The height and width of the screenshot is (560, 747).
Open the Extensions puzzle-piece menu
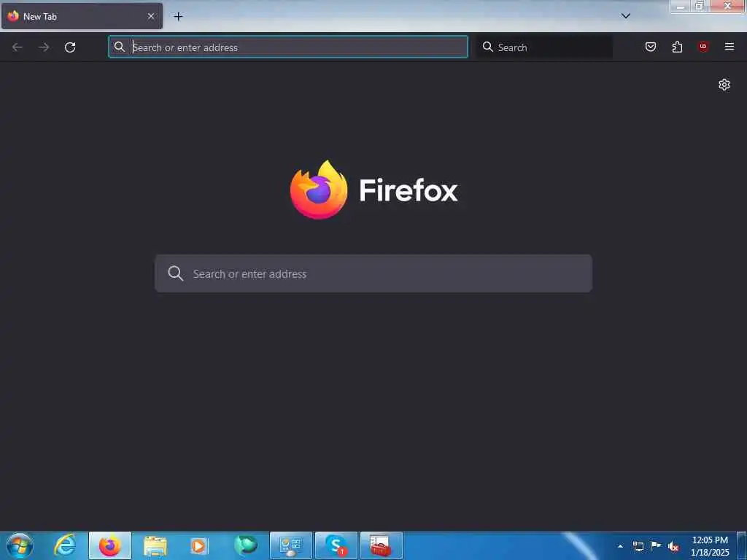pos(677,47)
